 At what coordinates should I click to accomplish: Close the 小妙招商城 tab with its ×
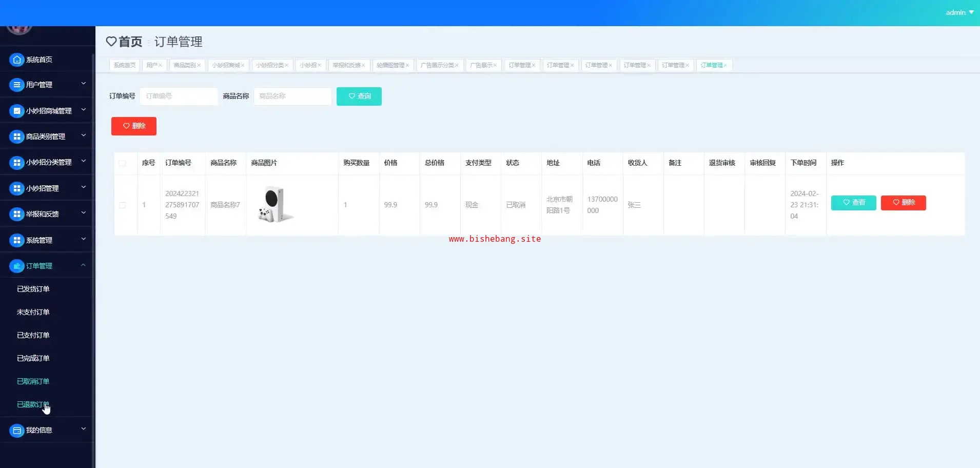(243, 65)
